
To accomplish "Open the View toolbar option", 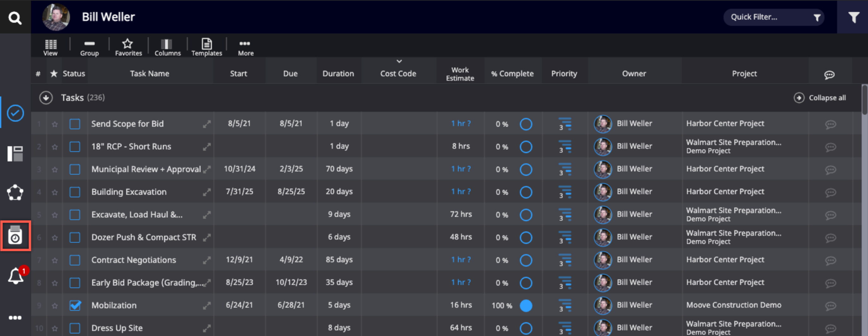I will click(x=50, y=48).
